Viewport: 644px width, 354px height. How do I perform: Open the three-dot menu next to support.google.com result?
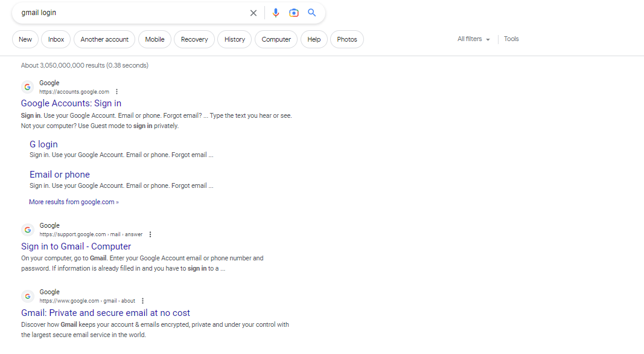coord(150,234)
